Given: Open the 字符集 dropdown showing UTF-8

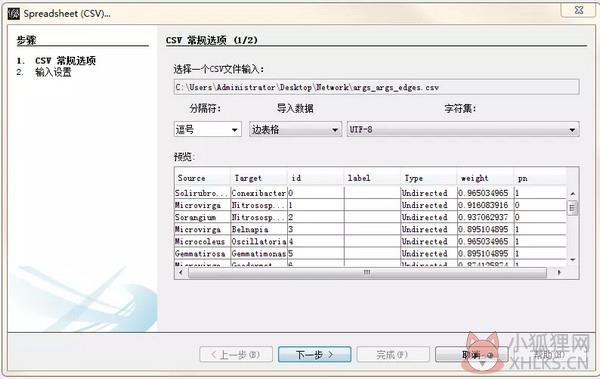Looking at the screenshot, I should click(x=463, y=129).
